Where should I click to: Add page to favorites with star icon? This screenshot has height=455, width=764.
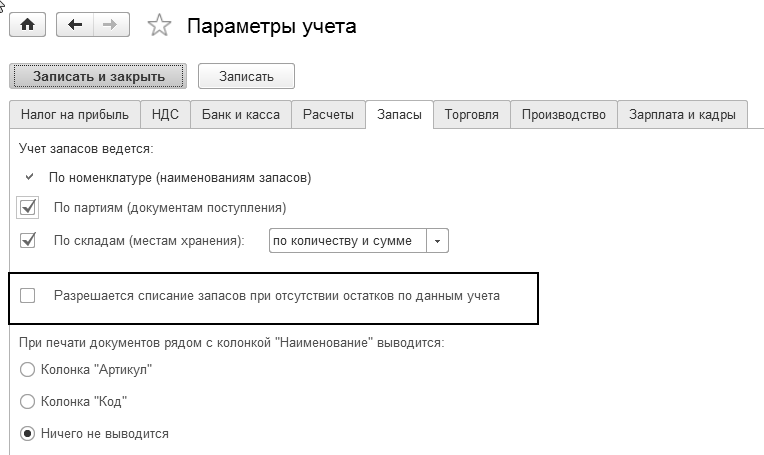click(x=159, y=27)
